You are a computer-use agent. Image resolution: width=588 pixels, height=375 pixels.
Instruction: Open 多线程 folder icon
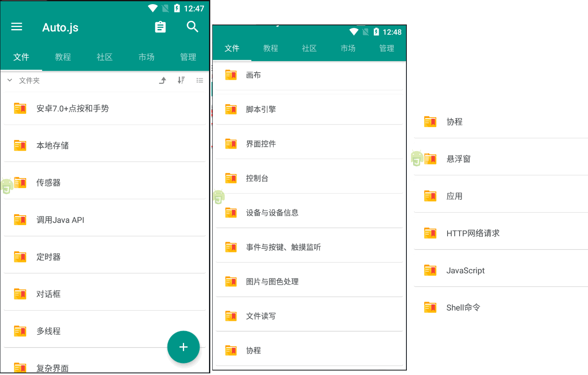click(20, 331)
